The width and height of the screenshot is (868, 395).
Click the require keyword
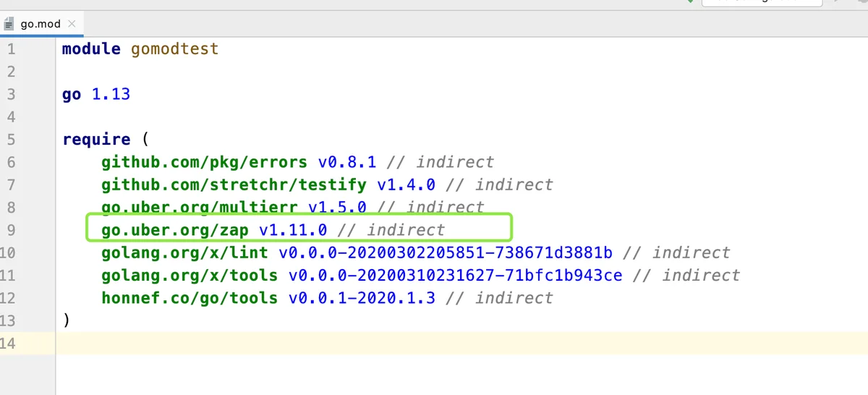96,140
